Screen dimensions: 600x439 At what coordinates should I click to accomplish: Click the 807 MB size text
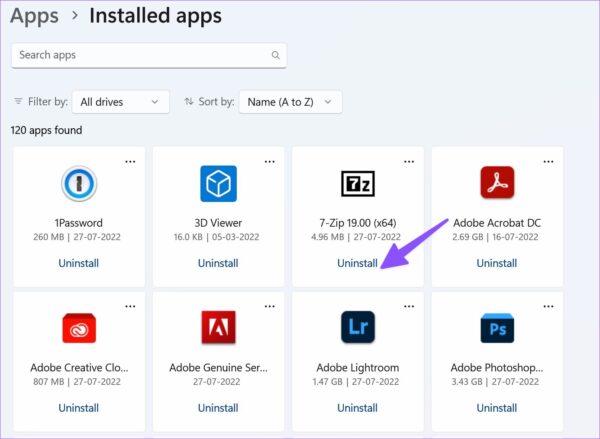point(49,382)
